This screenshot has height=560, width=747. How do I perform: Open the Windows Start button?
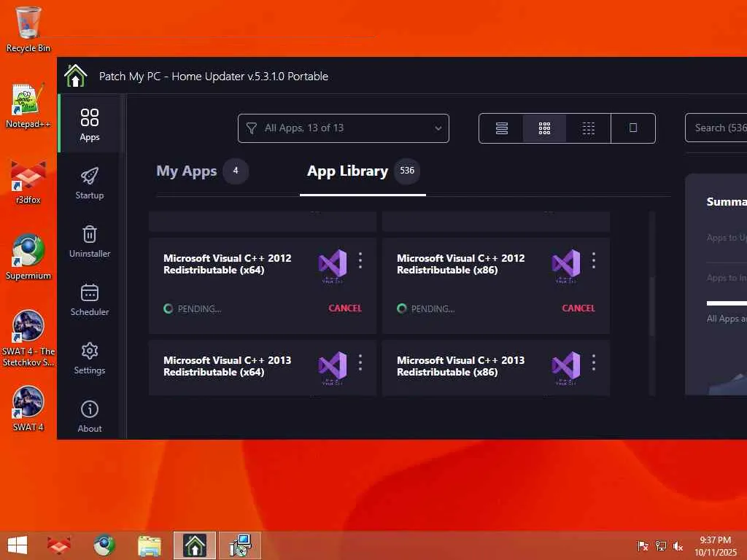(18, 545)
